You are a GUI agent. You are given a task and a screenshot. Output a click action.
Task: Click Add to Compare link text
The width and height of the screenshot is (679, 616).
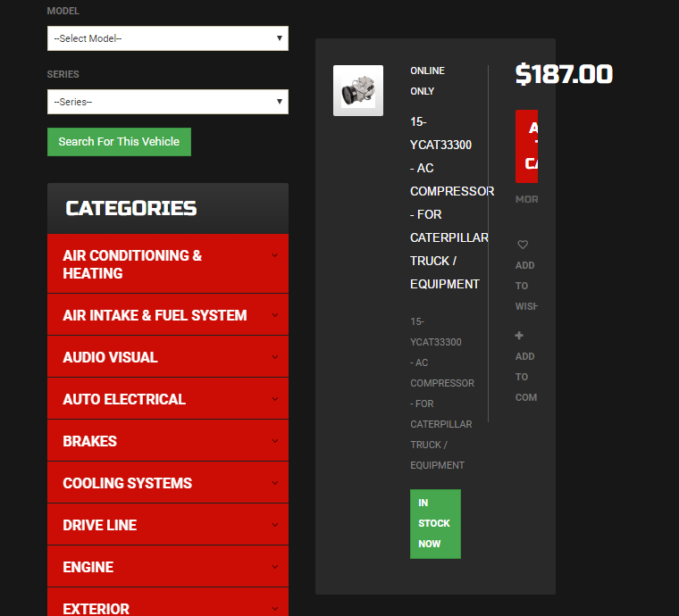(x=526, y=377)
